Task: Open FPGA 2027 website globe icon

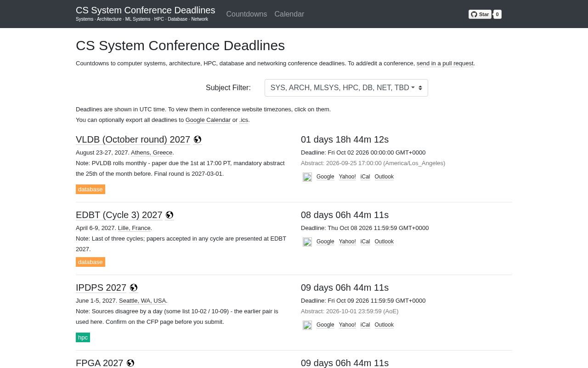Action: (x=130, y=363)
